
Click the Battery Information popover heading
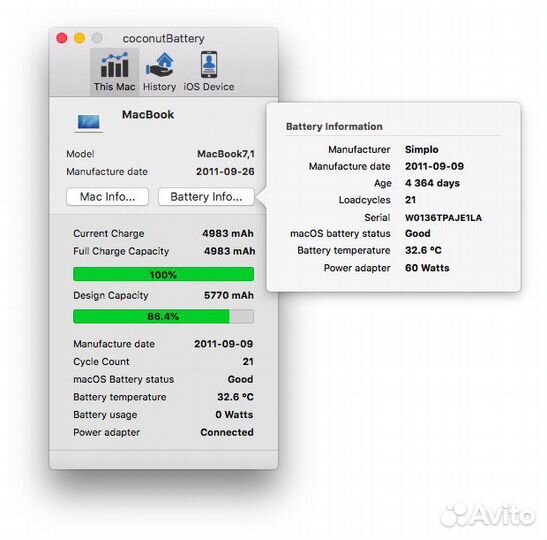point(334,127)
